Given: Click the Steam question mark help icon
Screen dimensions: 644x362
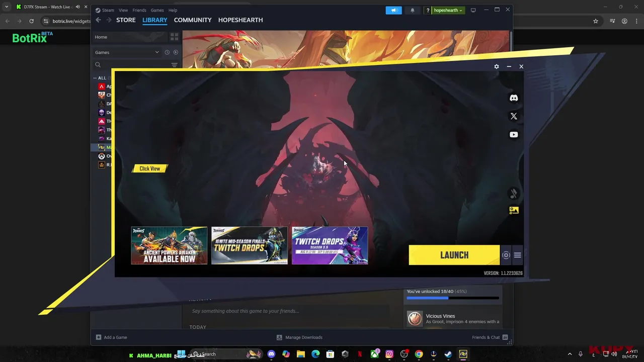Looking at the screenshot, I should [x=428, y=10].
